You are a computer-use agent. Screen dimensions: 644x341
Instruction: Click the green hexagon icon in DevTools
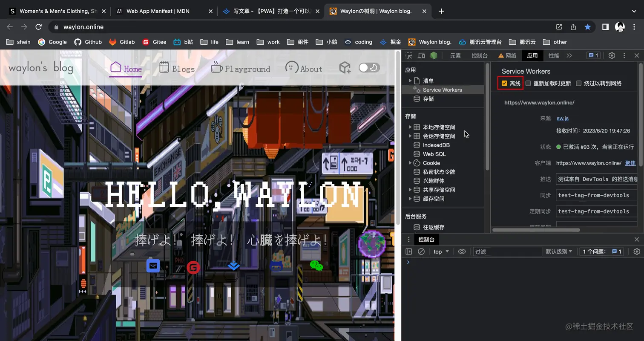tap(434, 55)
